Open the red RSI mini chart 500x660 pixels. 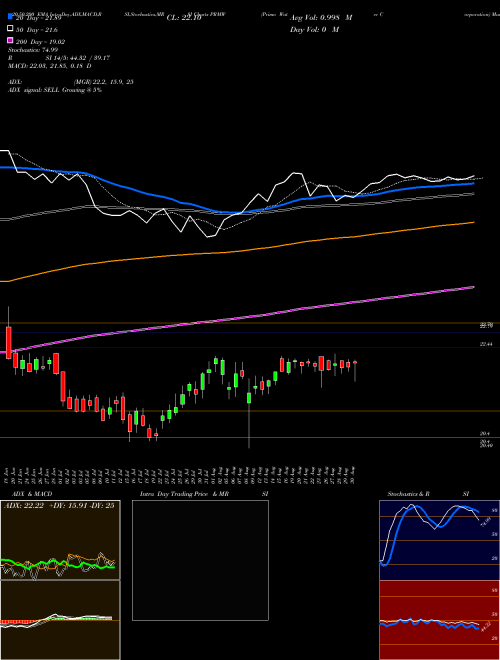pos(439,620)
